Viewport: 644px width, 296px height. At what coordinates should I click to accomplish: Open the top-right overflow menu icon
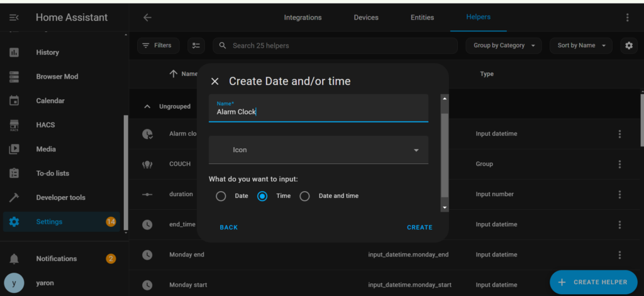tap(627, 17)
